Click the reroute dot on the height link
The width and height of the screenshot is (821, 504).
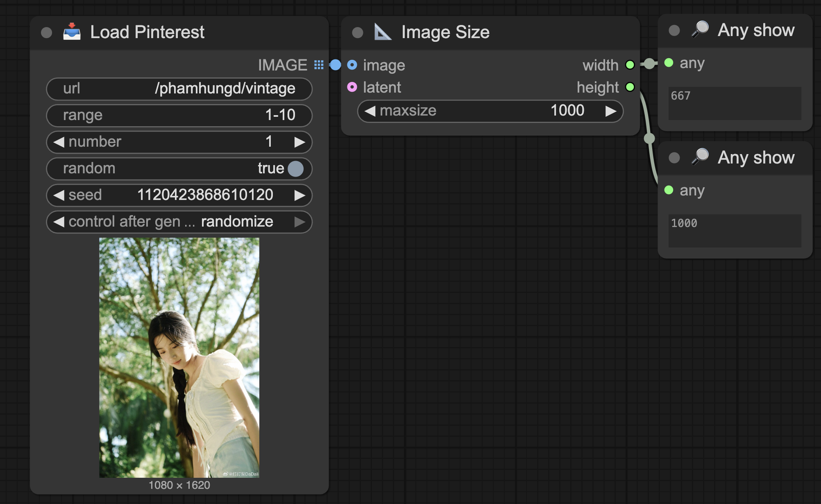(x=649, y=138)
